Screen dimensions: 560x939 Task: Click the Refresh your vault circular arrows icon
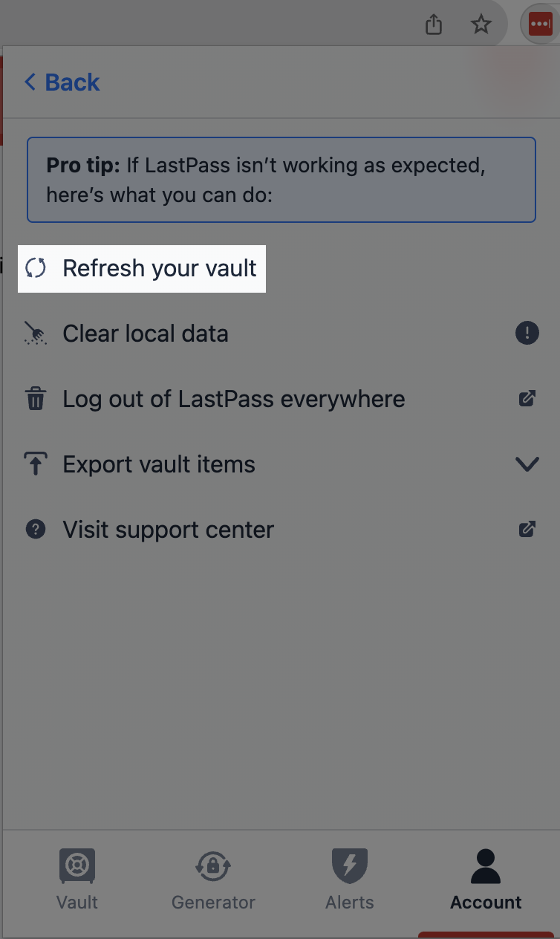click(36, 268)
